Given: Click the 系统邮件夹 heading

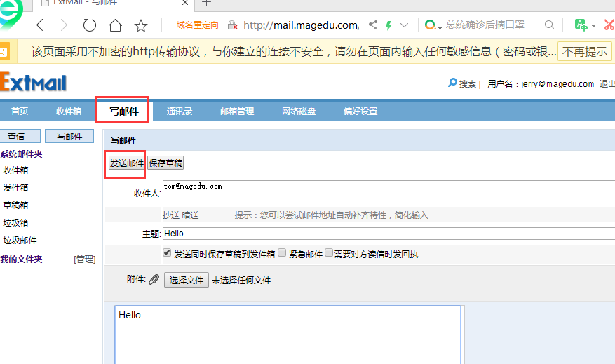Looking at the screenshot, I should click(x=21, y=154).
